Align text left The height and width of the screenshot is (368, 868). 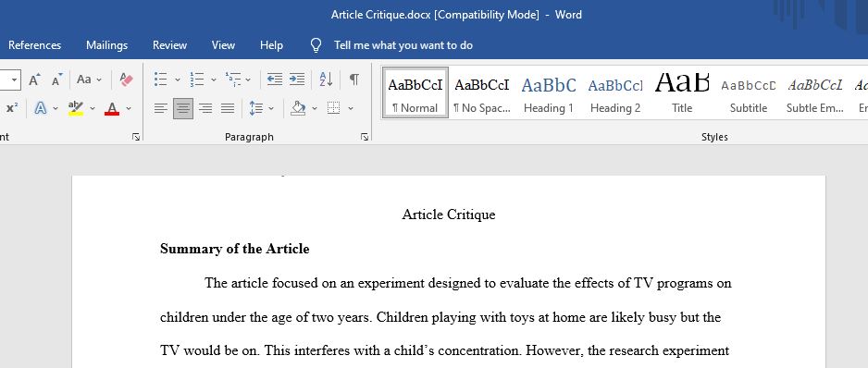click(x=160, y=108)
